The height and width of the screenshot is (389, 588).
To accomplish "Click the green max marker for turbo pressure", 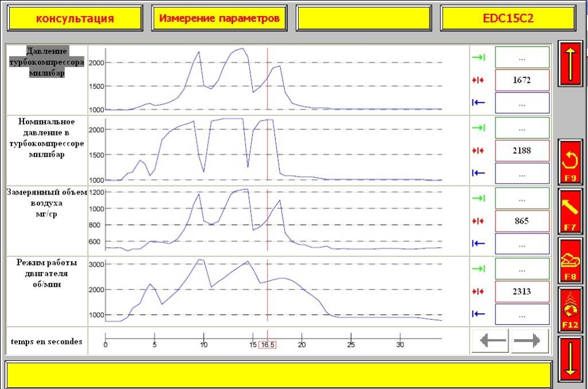I will click(478, 57).
